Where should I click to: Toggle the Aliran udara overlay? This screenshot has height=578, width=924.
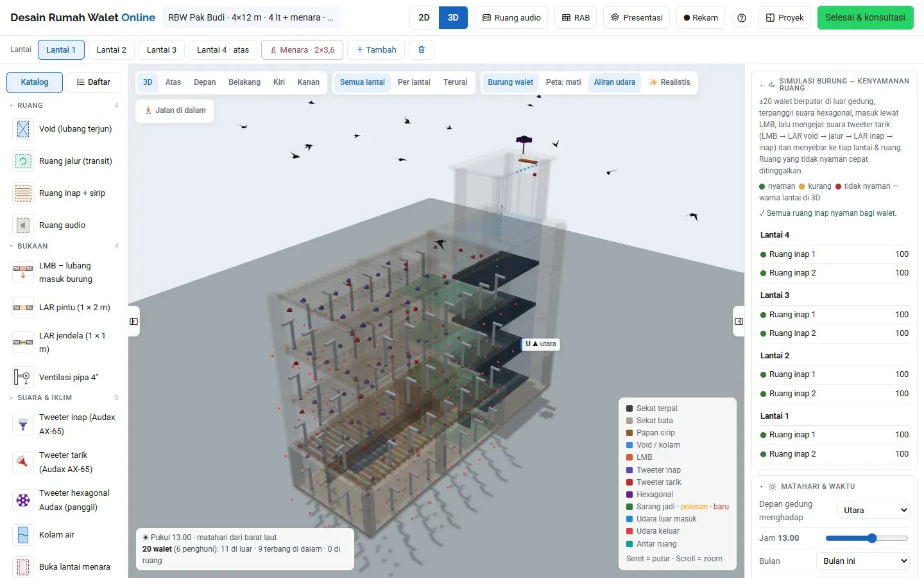point(614,82)
